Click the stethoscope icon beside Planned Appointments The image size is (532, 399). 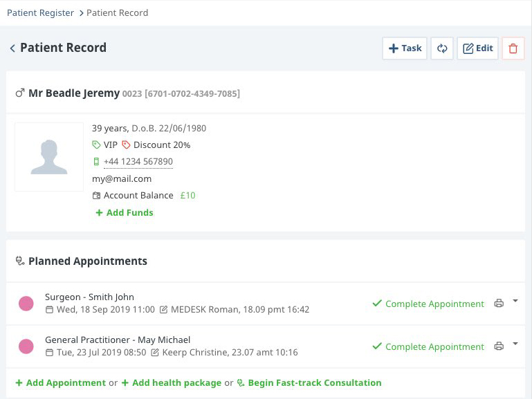click(20, 261)
